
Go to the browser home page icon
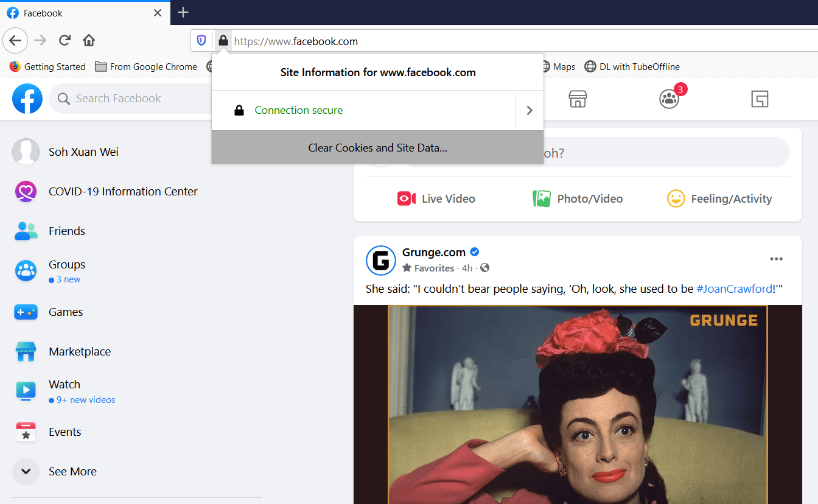[89, 41]
